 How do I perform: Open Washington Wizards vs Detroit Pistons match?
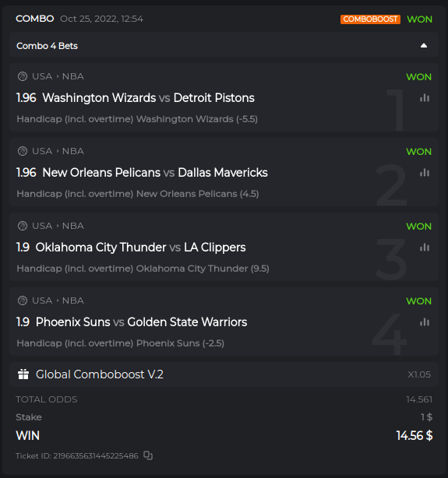click(x=148, y=98)
